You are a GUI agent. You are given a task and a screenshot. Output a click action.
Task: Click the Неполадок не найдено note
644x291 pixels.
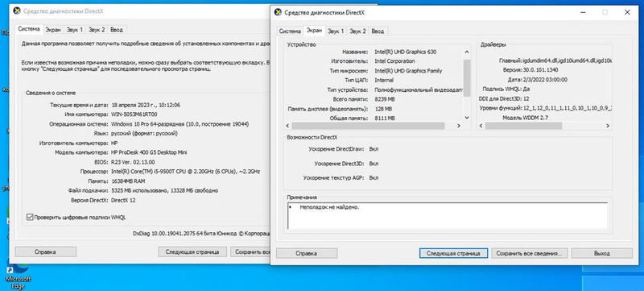pos(329,207)
